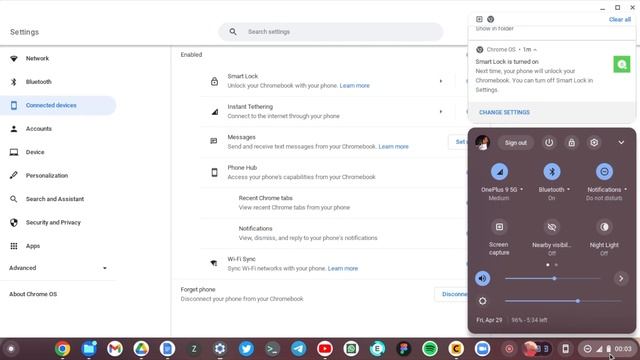
Task: Open About Chrome OS page
Action: pos(33,294)
